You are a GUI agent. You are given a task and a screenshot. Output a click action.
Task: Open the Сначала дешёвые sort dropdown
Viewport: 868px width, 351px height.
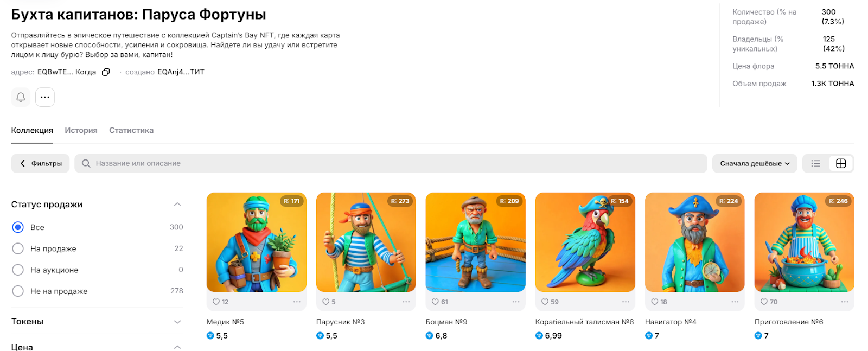[x=755, y=163]
